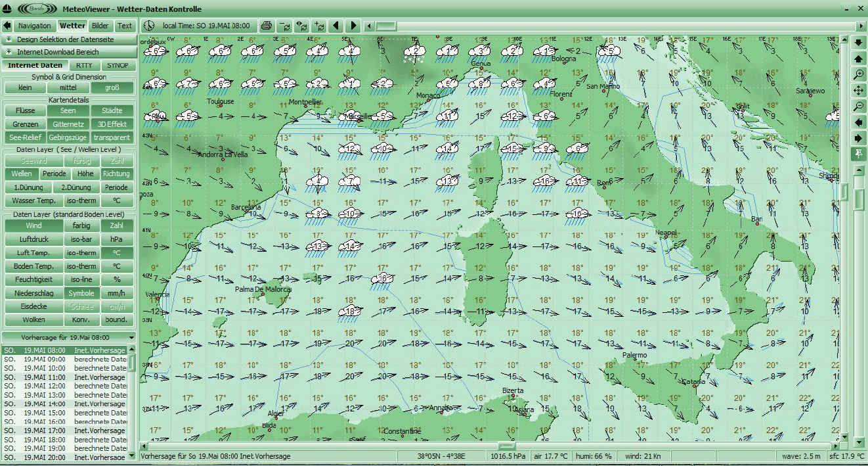The height and width of the screenshot is (466, 868).
Task: Click the time slider thumb in toolbar
Action: pos(386,26)
